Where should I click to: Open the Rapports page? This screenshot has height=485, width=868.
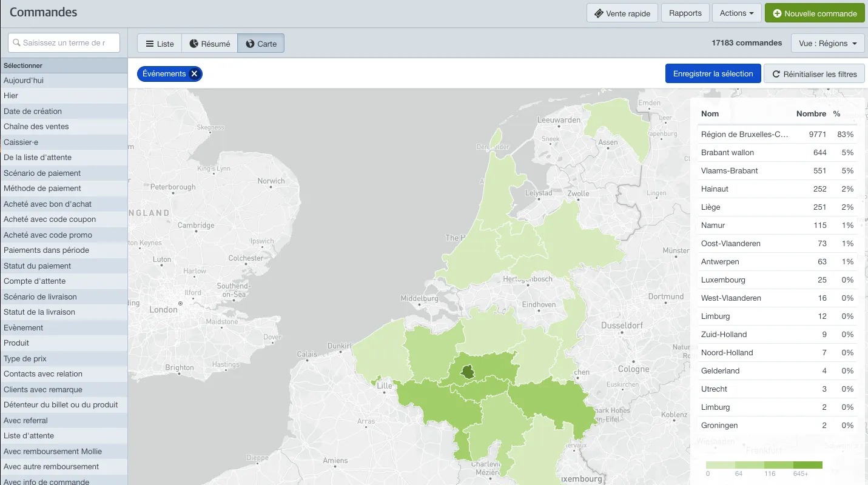(685, 13)
